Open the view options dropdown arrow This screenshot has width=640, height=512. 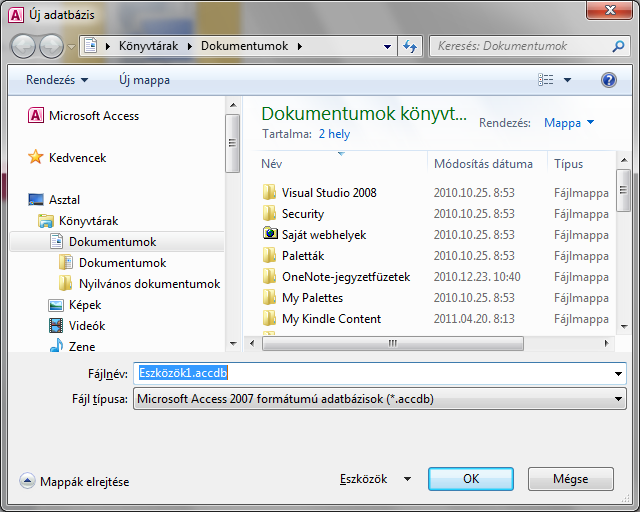[567, 80]
